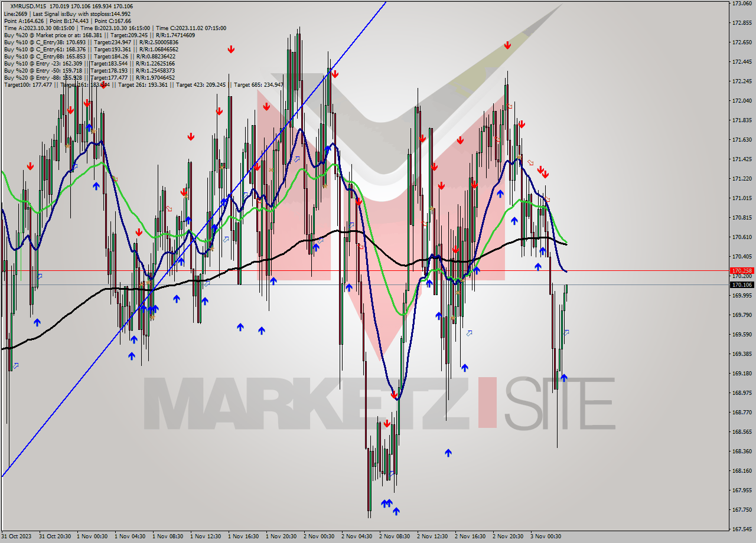
Task: Click the 169.180 price axis label
Action: point(742,374)
